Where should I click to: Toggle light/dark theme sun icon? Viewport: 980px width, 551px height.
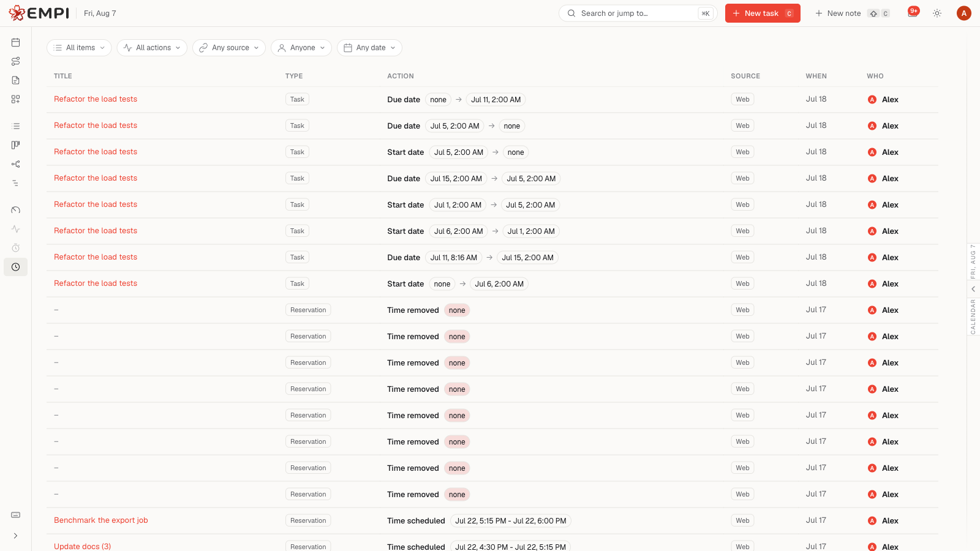tap(937, 13)
